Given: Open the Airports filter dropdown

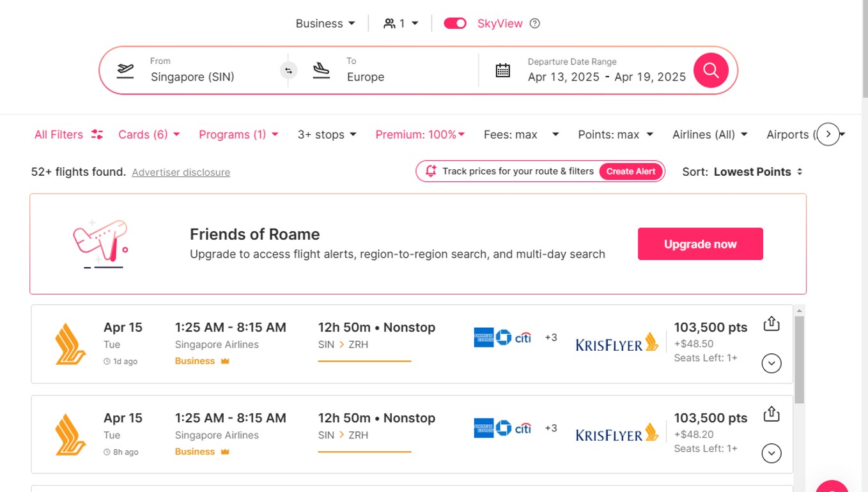Looking at the screenshot, I should (x=791, y=135).
